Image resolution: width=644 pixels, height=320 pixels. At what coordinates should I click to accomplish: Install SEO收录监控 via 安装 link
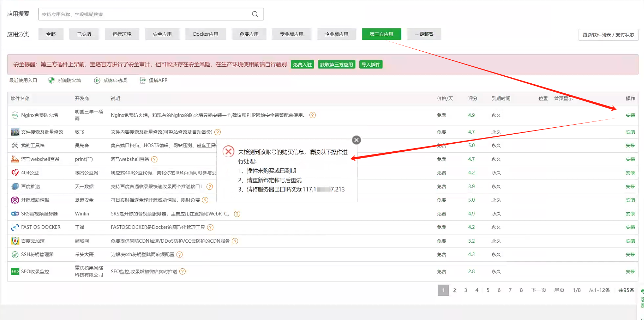point(630,271)
